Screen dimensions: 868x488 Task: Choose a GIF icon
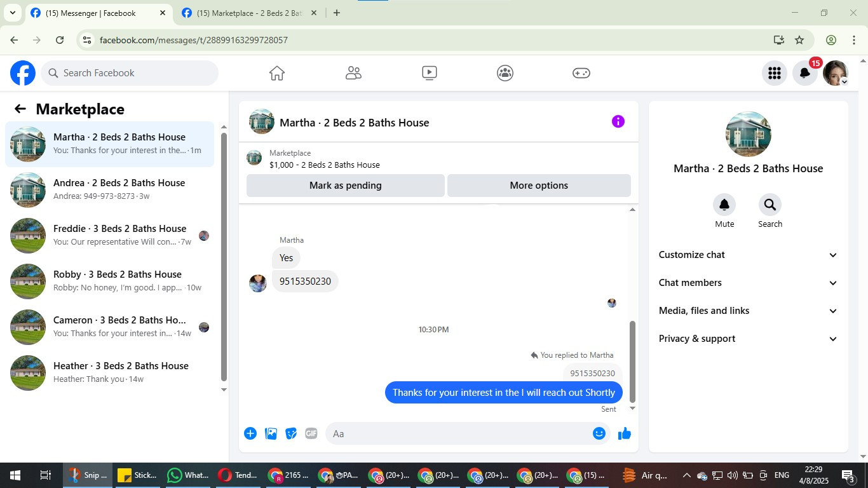coord(311,433)
